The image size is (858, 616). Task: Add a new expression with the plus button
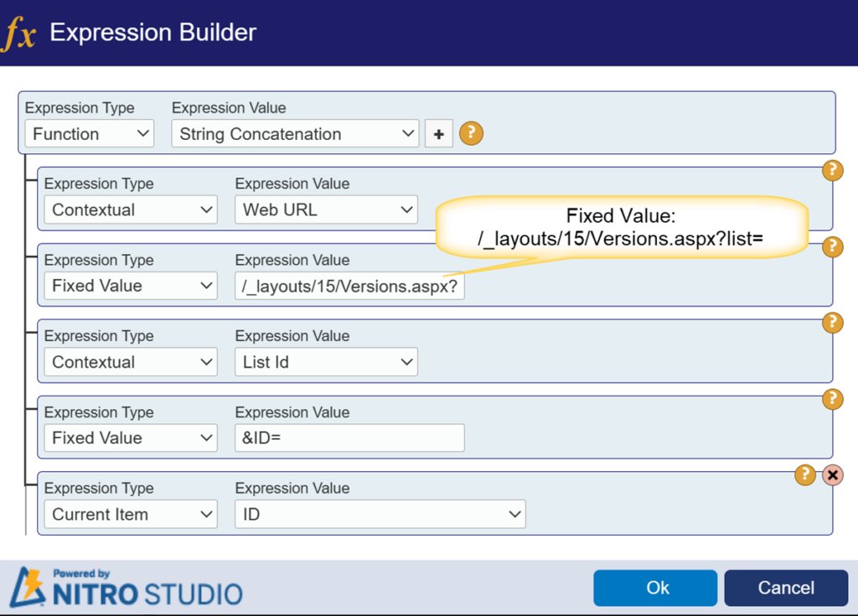click(439, 134)
